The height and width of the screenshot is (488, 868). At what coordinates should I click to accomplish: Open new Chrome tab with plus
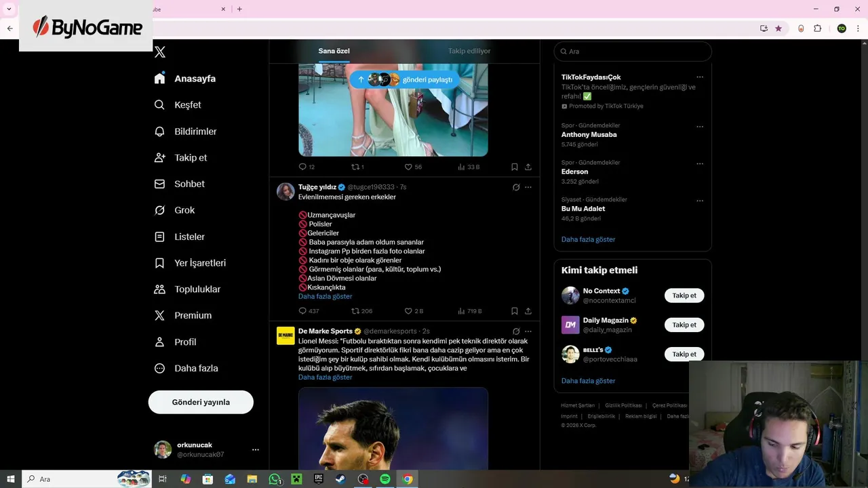click(x=239, y=9)
